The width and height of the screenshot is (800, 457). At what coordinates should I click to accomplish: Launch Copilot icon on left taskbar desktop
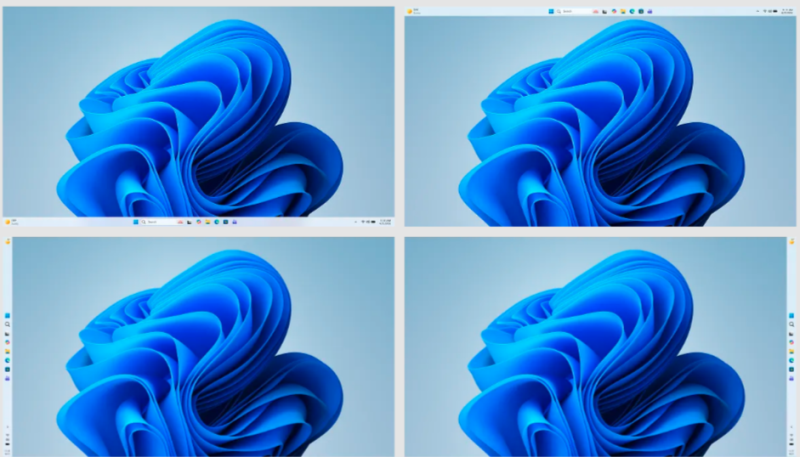(7, 342)
